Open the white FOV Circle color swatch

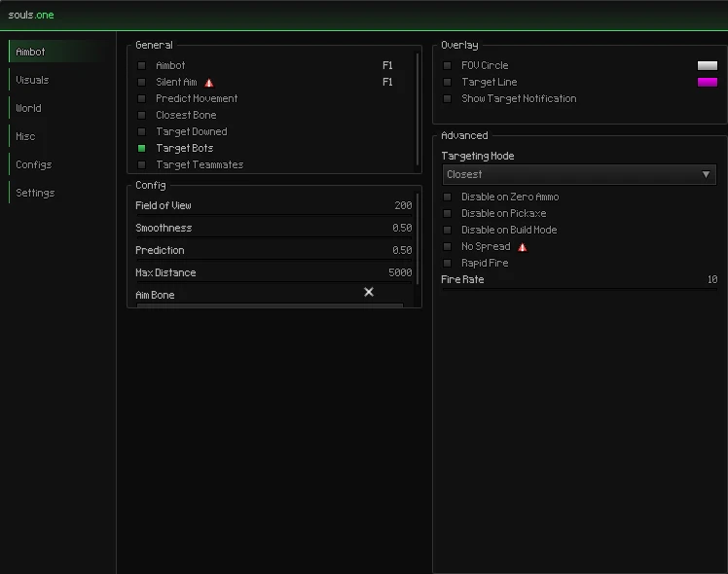click(x=708, y=65)
